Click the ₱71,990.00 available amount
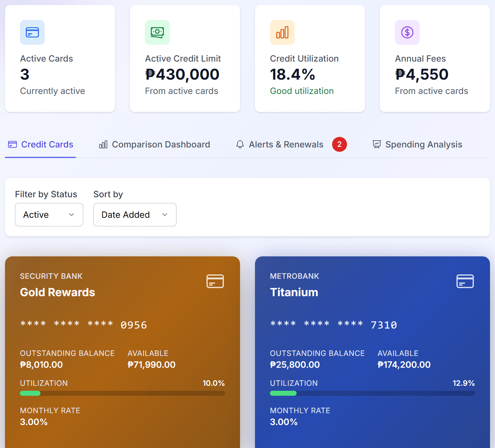This screenshot has width=495, height=448. (x=151, y=365)
